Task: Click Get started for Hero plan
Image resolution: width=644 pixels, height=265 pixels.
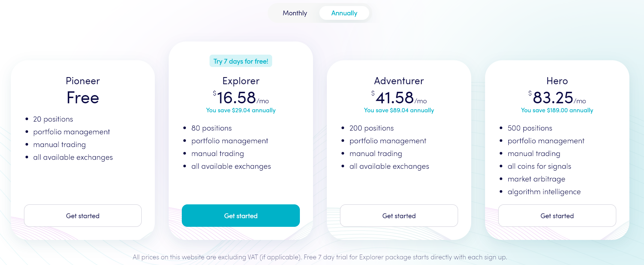Action: (557, 216)
